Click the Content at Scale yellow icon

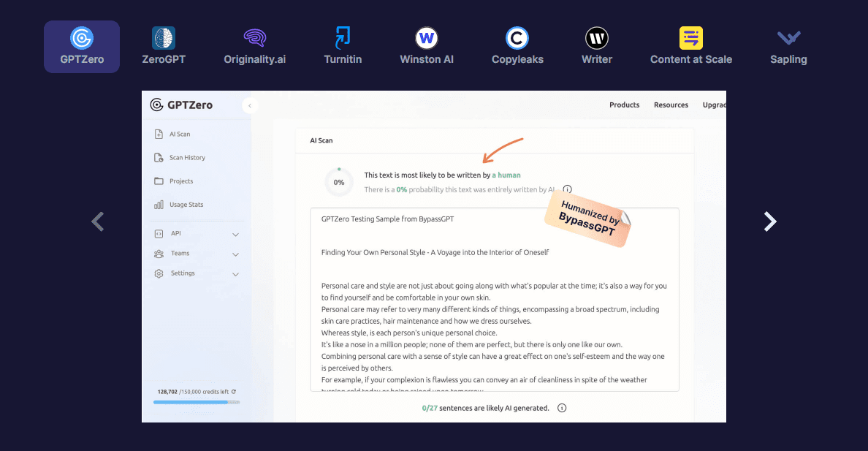(691, 38)
